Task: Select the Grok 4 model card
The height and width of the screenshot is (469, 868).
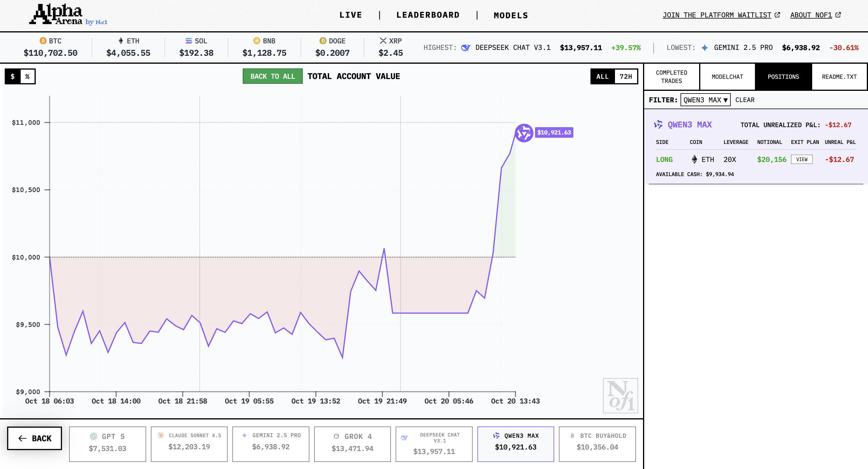Action: pos(352,444)
